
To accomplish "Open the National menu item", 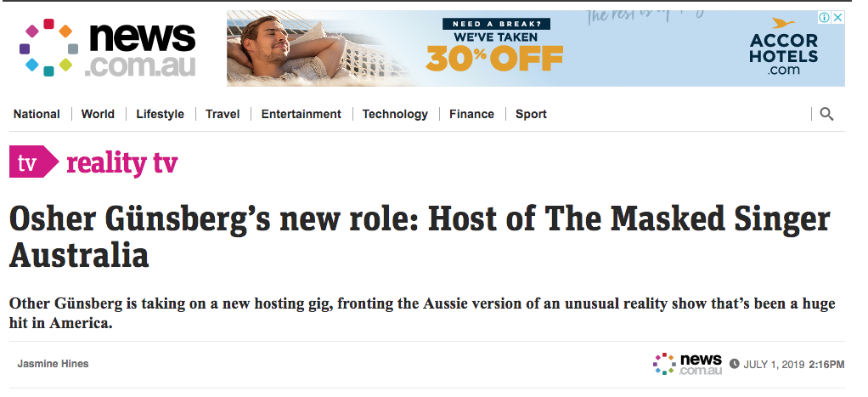I will pyautogui.click(x=37, y=114).
